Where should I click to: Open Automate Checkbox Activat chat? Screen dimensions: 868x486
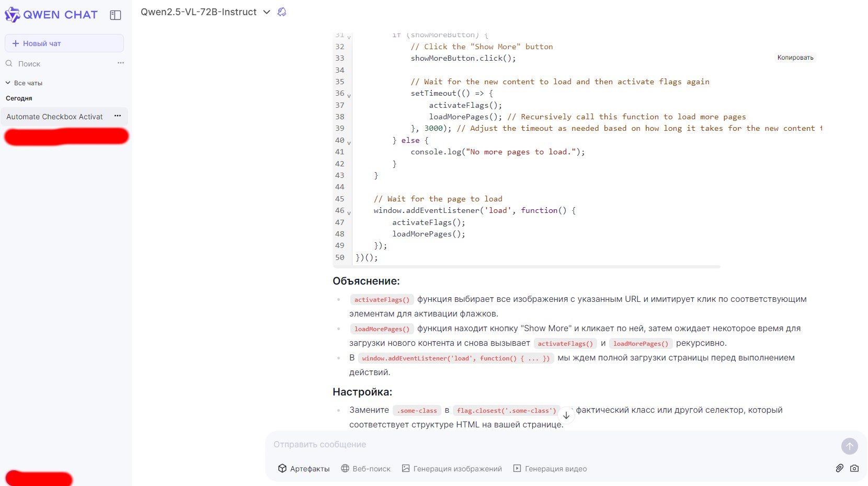[55, 117]
